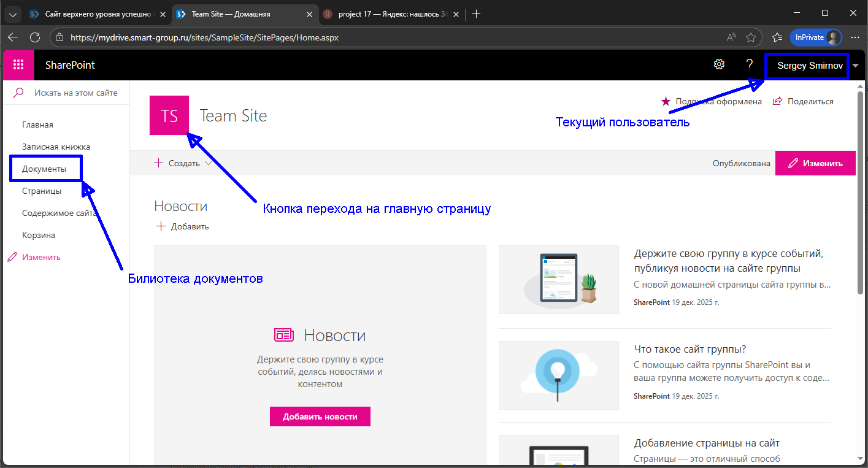
Task: Toggle the subscription star 'Подписка оформлена'
Action: point(666,101)
